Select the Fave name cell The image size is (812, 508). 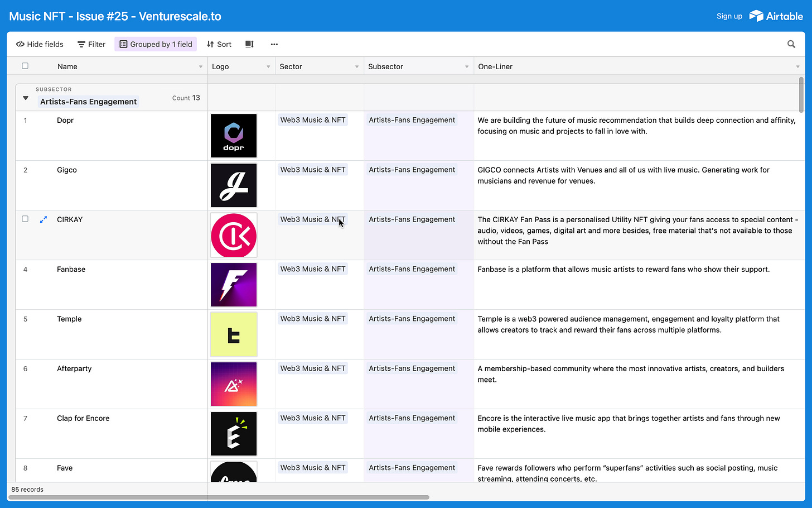pyautogui.click(x=112, y=471)
